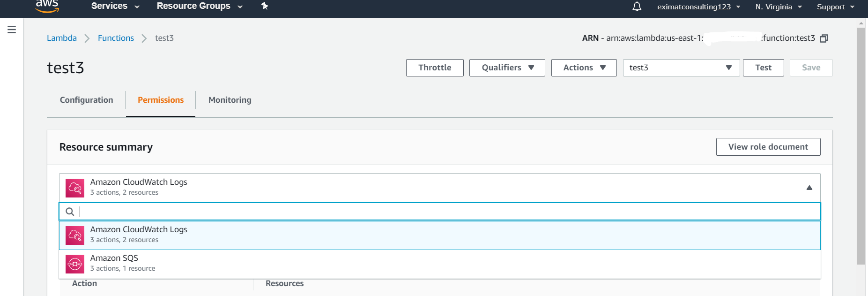This screenshot has height=296, width=868.
Task: Switch to the Monitoring tab
Action: pyautogui.click(x=230, y=100)
